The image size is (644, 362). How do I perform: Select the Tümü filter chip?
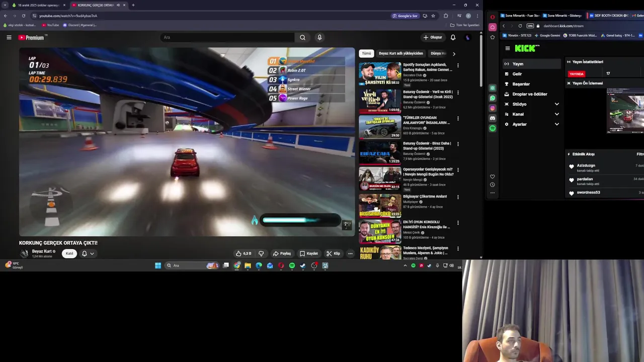[x=366, y=53]
